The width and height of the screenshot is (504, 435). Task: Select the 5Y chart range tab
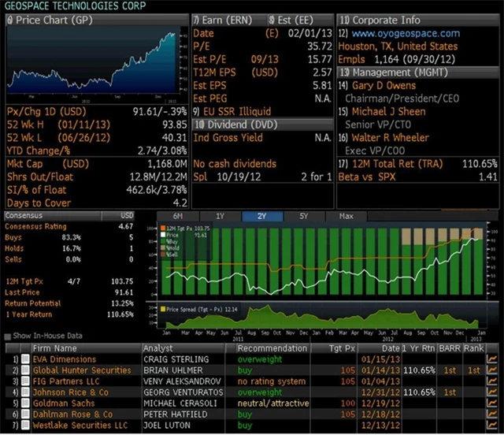click(302, 216)
